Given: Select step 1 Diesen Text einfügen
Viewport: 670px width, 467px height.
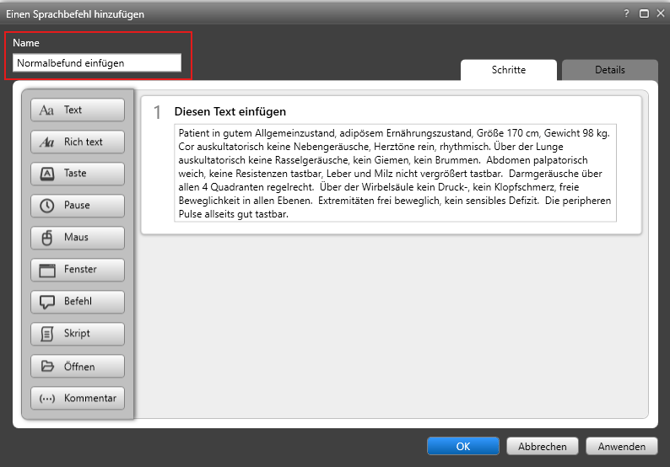Looking at the screenshot, I should (x=230, y=112).
